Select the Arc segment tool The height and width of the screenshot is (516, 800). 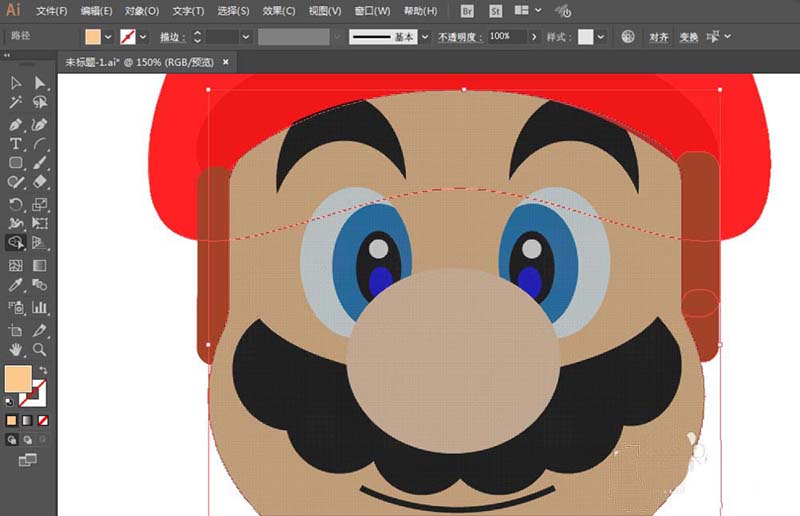click(39, 144)
